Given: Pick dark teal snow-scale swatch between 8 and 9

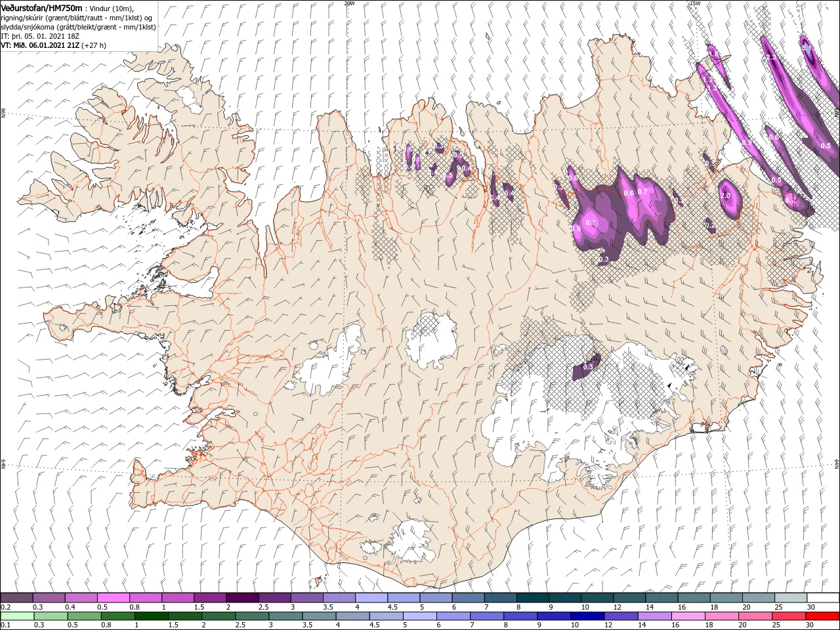Looking at the screenshot, I should click(533, 598).
